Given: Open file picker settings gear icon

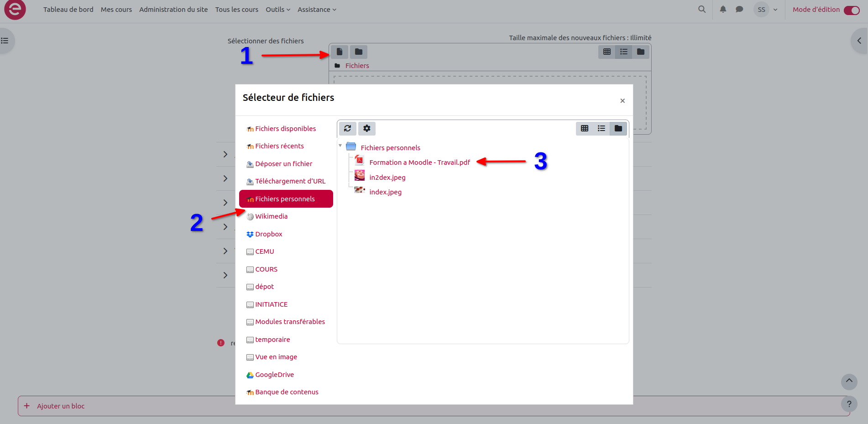Looking at the screenshot, I should (366, 129).
